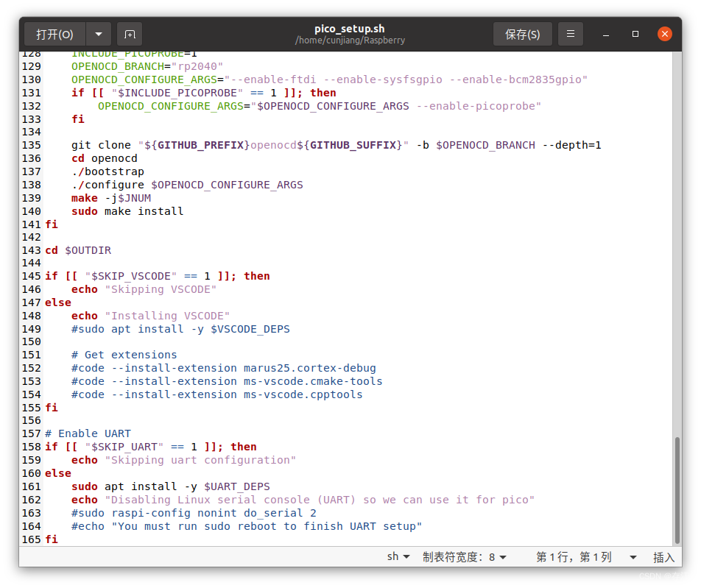The image size is (701, 588).
Task: Expand the dropdown arrow beside 打开(O)
Action: point(98,33)
